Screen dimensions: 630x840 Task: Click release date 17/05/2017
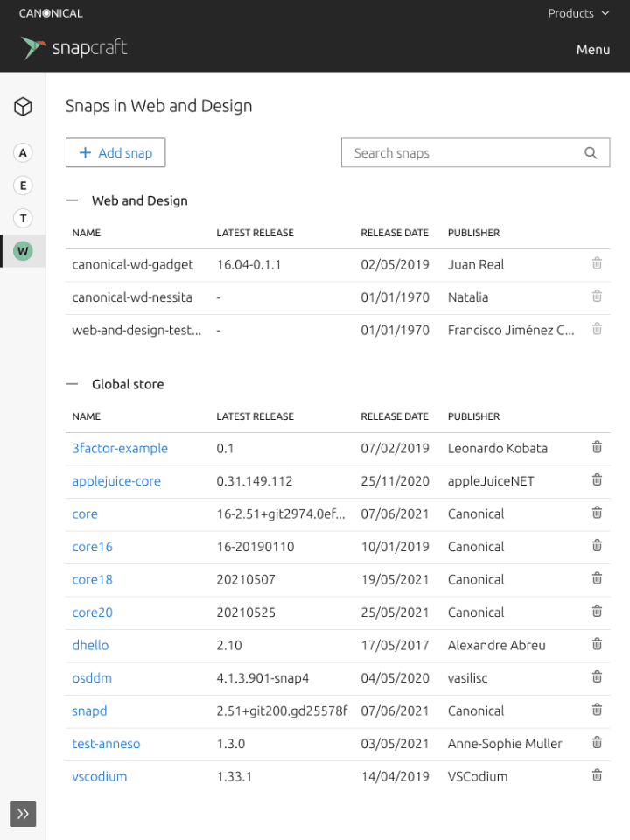coord(395,645)
